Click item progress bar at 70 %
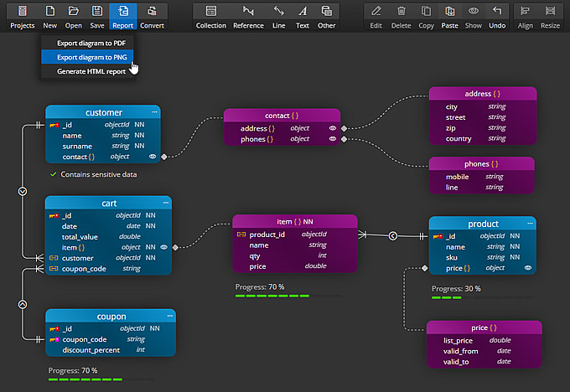Viewport: 570px width, 392px height. pyautogui.click(x=288, y=296)
